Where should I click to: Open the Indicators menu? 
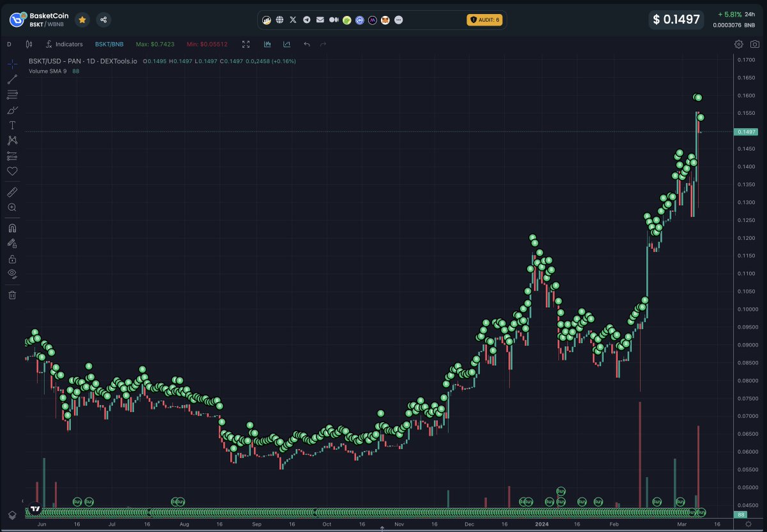pos(64,44)
